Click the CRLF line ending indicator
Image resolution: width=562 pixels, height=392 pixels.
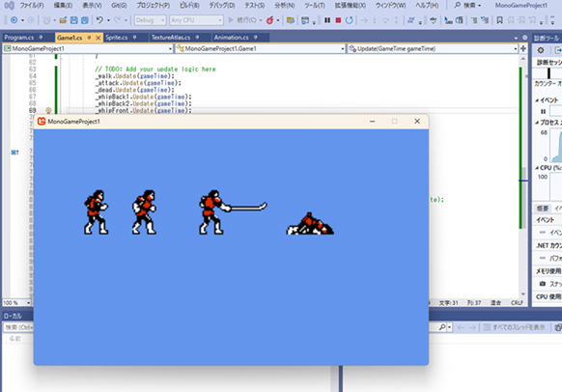(x=517, y=303)
